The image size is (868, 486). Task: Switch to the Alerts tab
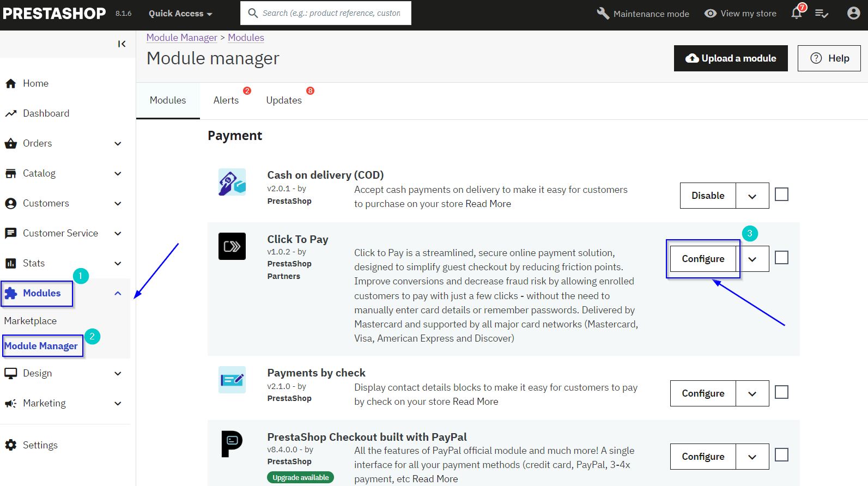(226, 100)
